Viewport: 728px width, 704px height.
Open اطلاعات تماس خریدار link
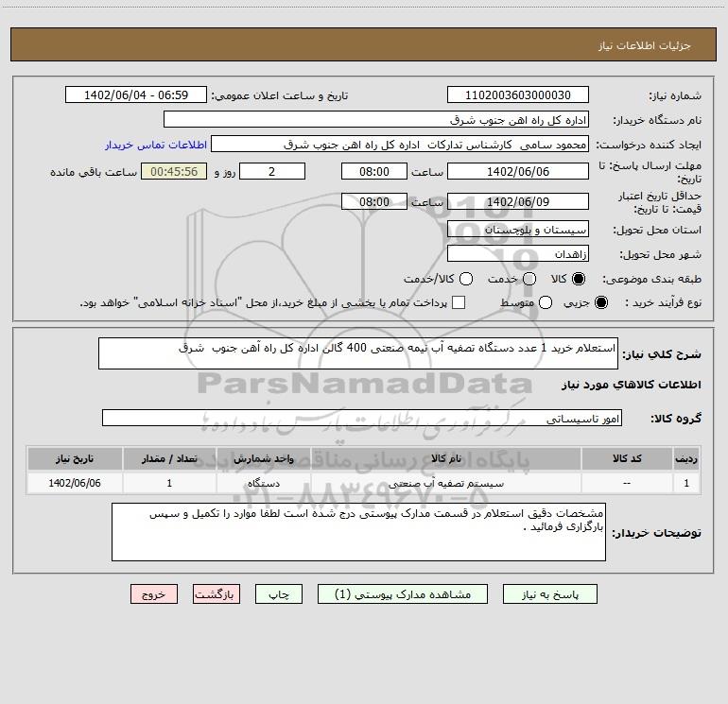(x=156, y=145)
